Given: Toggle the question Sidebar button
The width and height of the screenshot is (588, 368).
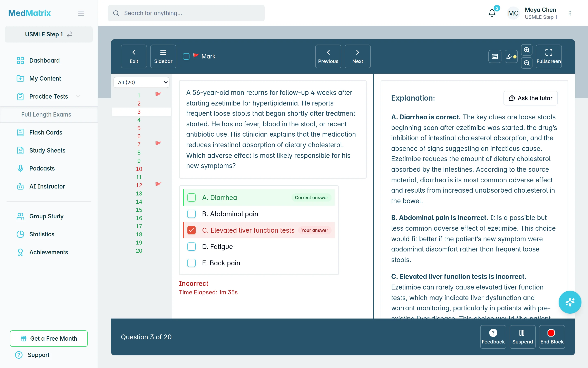Looking at the screenshot, I should pos(163,56).
